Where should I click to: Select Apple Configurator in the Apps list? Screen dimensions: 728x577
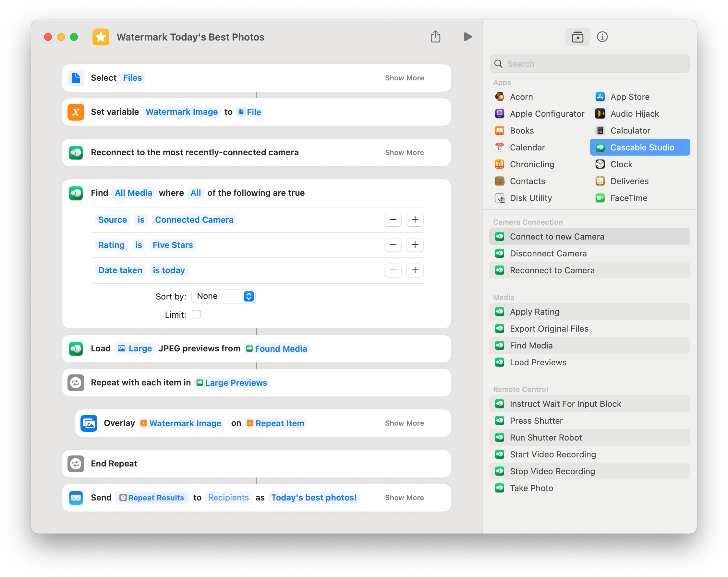click(539, 114)
